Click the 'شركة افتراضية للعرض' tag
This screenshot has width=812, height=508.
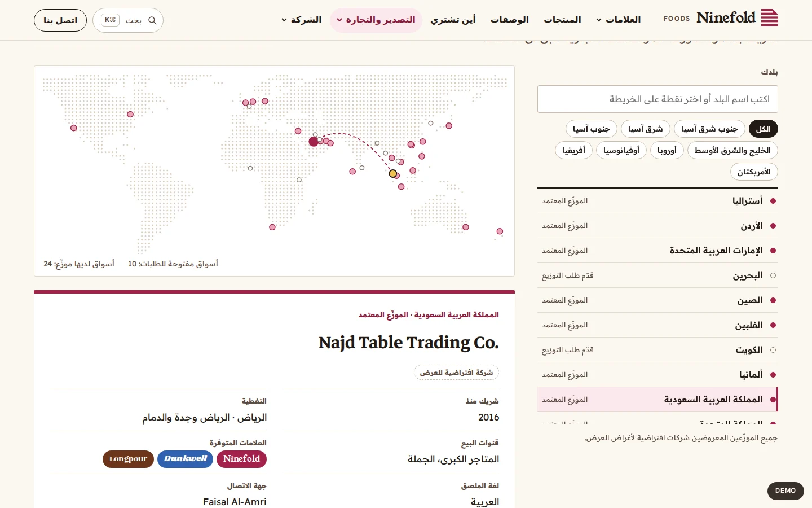click(x=456, y=373)
